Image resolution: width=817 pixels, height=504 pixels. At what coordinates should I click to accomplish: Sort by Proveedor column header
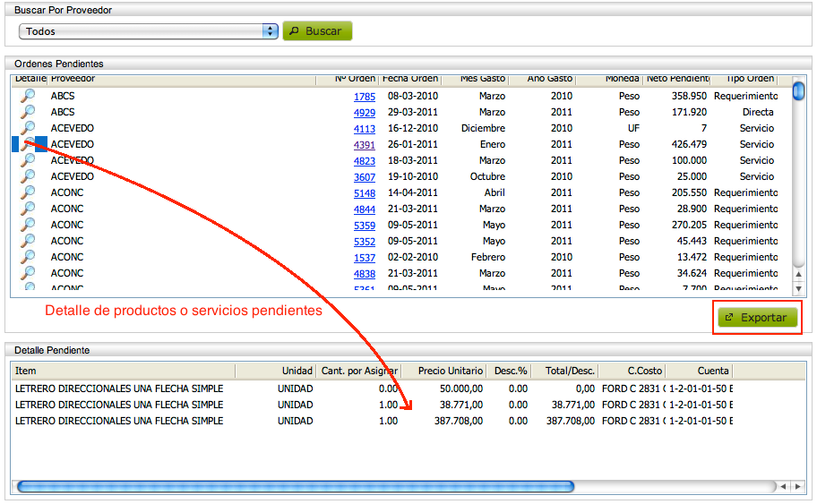pos(182,79)
